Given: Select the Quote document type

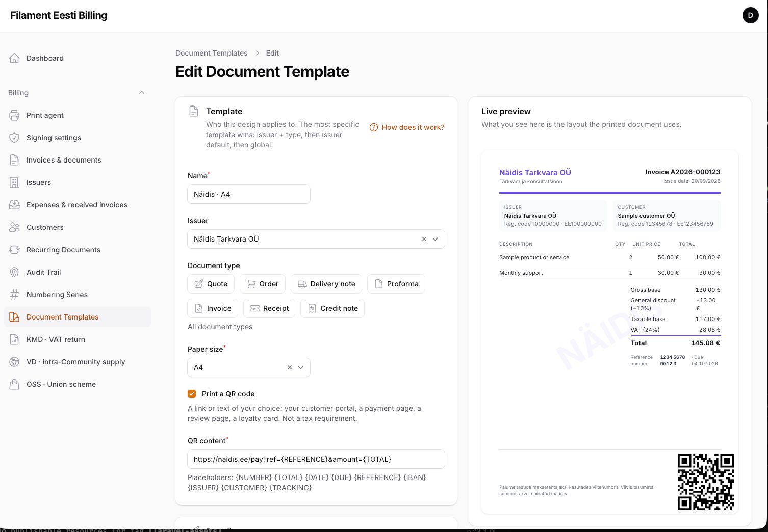Looking at the screenshot, I should coord(211,284).
